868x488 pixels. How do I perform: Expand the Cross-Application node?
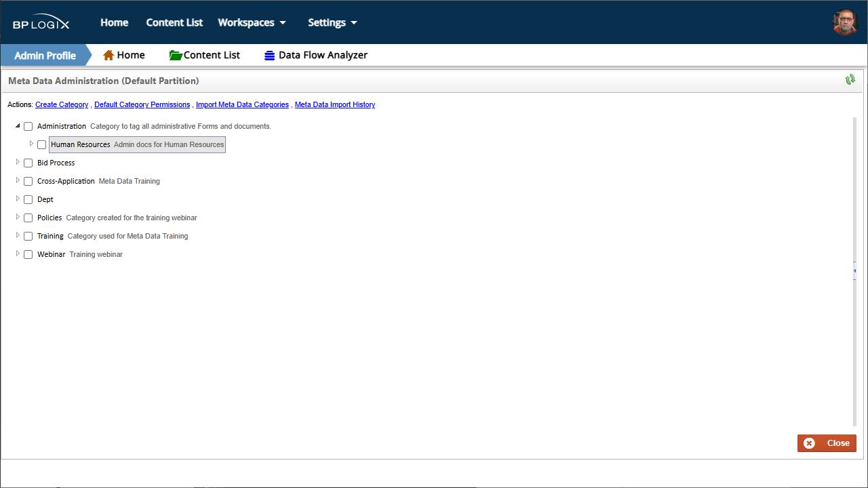[x=18, y=180]
